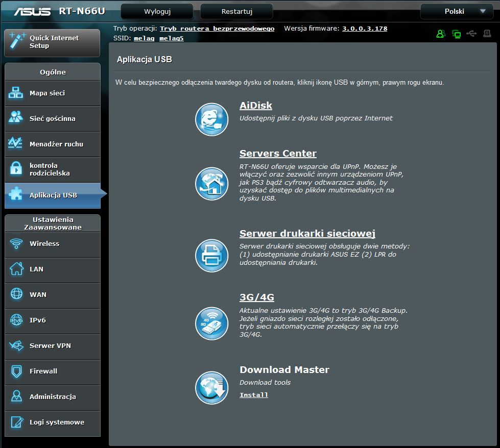The height and width of the screenshot is (448, 500).
Task: Click the Download Master title text
Action: coord(284,369)
